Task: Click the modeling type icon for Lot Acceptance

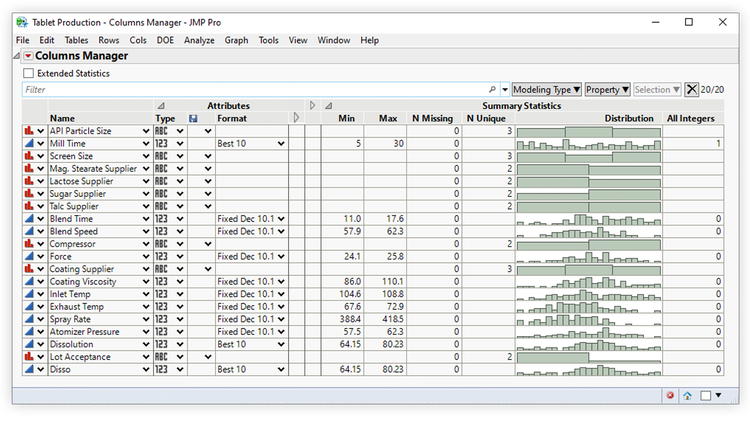Action: [28, 357]
